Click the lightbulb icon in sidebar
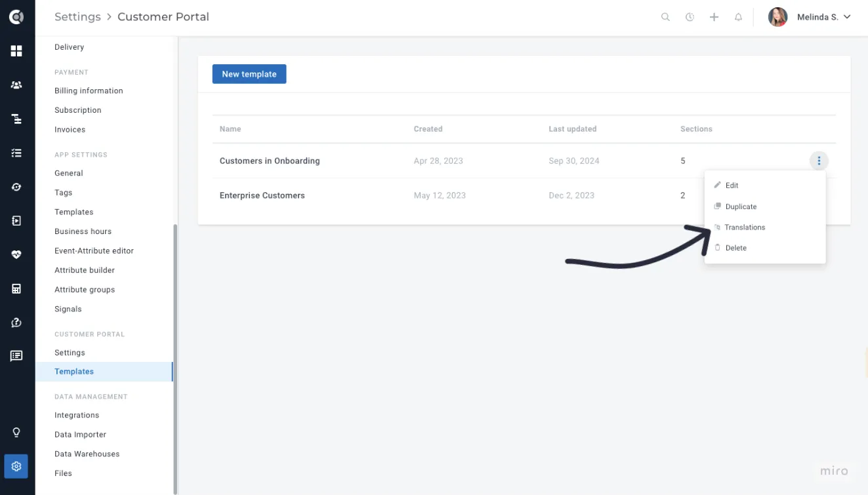 click(16, 433)
